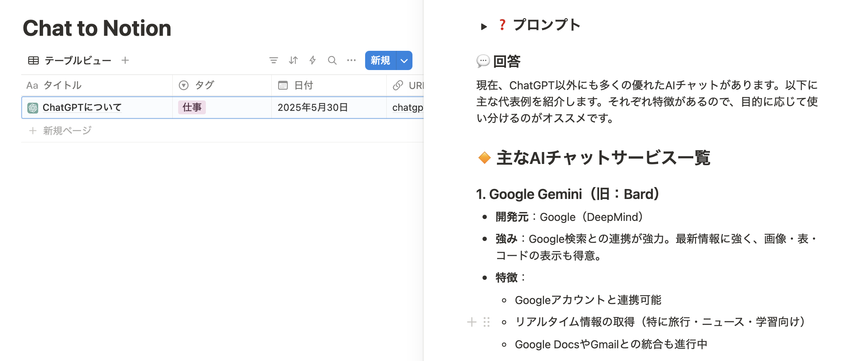
Task: Open the タグ column header
Action: [222, 85]
